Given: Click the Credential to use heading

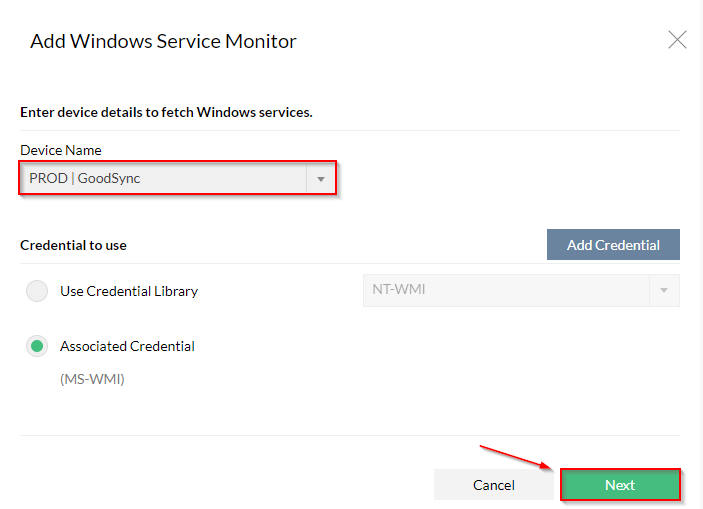Looking at the screenshot, I should 74,245.
